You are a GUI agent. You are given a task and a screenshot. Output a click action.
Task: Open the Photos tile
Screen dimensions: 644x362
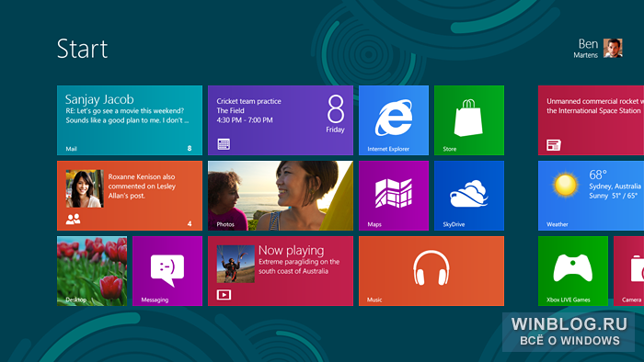(281, 196)
